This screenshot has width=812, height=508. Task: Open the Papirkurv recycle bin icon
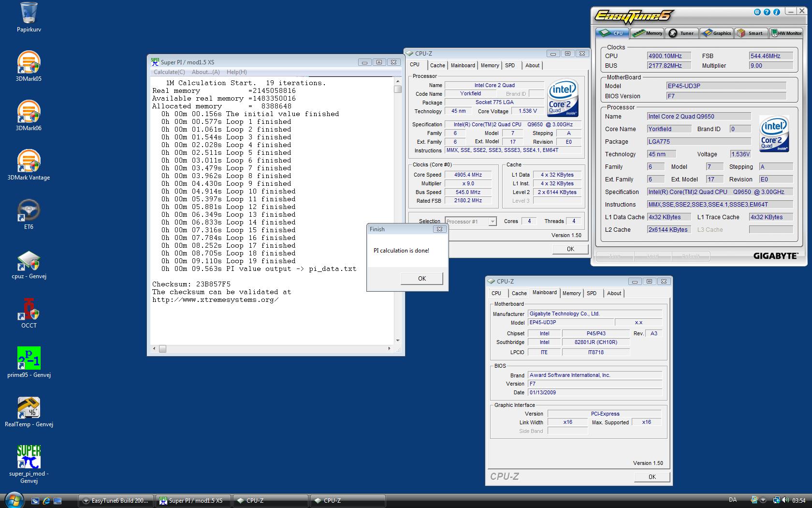tap(29, 17)
